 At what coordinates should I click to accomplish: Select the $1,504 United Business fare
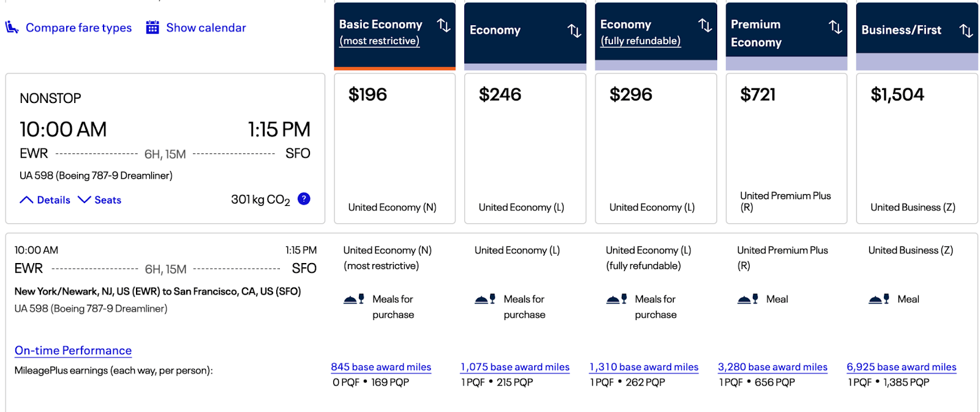click(x=917, y=148)
